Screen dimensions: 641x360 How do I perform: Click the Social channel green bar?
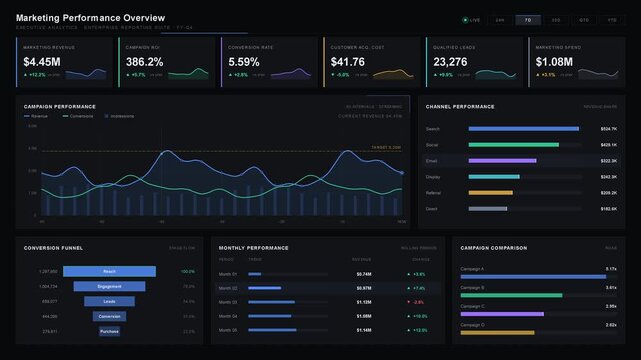513,145
